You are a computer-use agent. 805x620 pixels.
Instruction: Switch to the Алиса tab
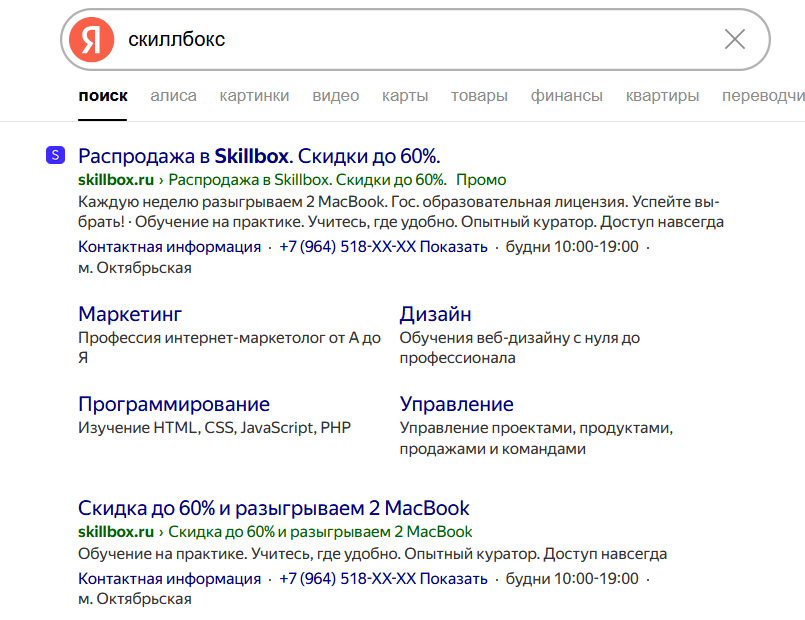[x=173, y=96]
